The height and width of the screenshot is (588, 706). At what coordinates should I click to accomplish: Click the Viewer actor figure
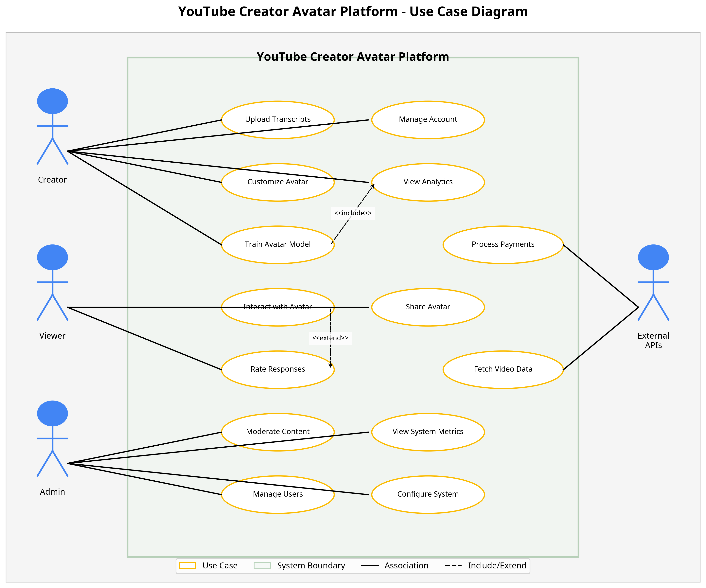(x=52, y=282)
